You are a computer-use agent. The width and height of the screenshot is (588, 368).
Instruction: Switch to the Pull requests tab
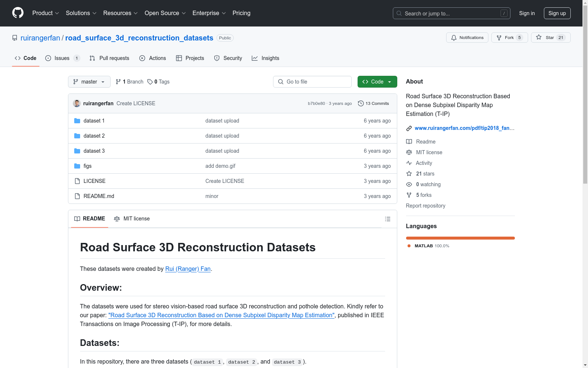(110, 58)
